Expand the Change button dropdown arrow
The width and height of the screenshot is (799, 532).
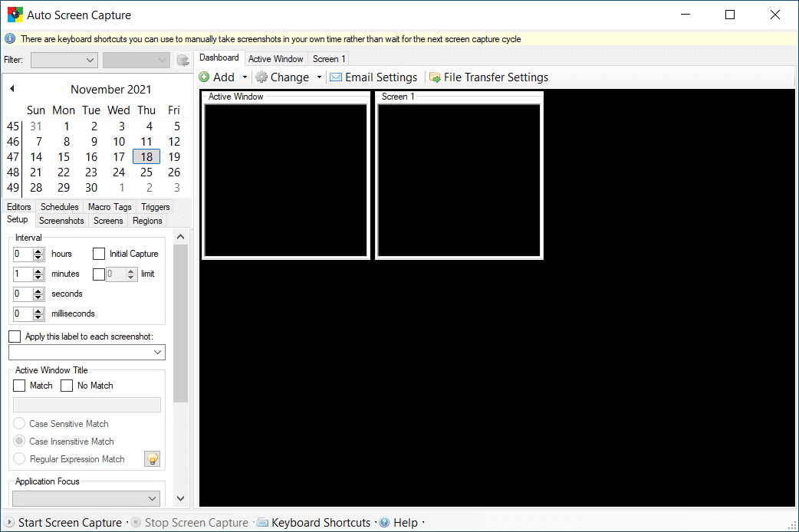pyautogui.click(x=319, y=77)
